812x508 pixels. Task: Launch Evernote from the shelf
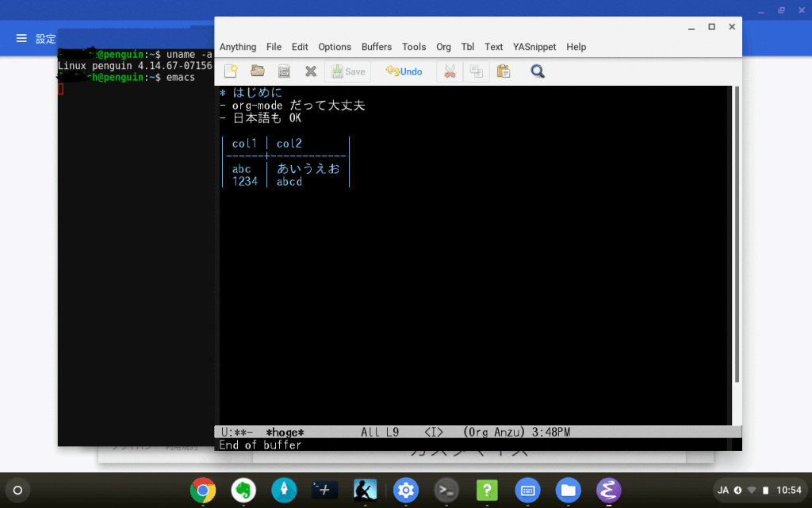coord(243,490)
